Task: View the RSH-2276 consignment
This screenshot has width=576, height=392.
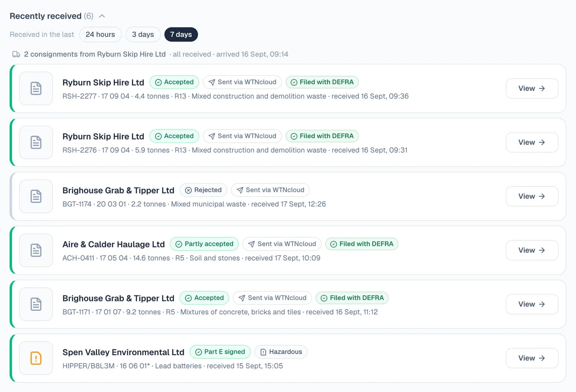Action: 532,142
